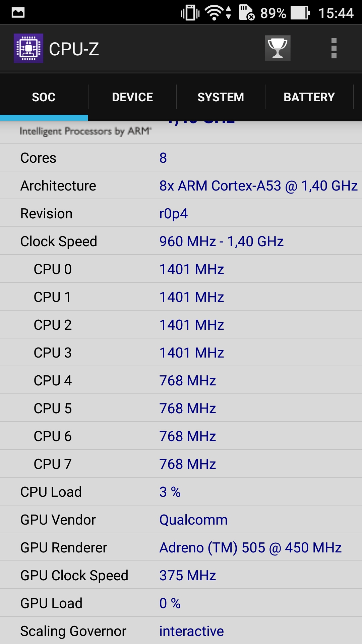Open the three-dot overflow menu
This screenshot has width=362, height=644.
click(x=334, y=48)
